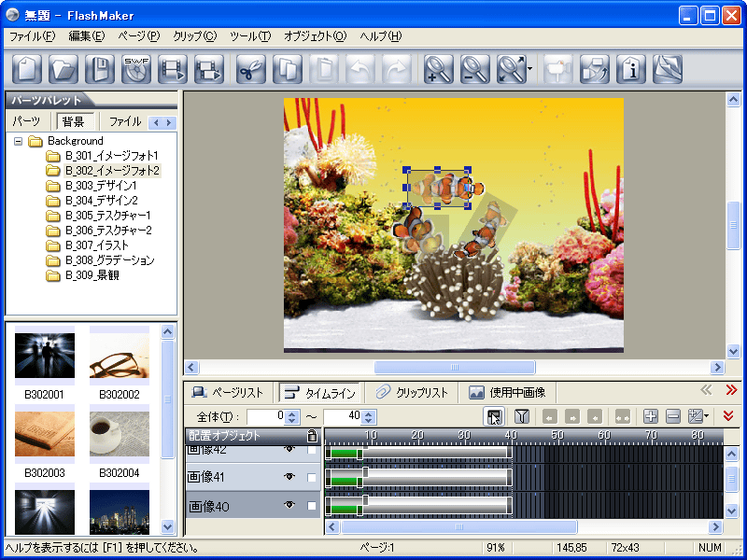Viewport: 747px width, 560px height.
Task: Click the minus icon on the timeline bar
Action: (672, 416)
